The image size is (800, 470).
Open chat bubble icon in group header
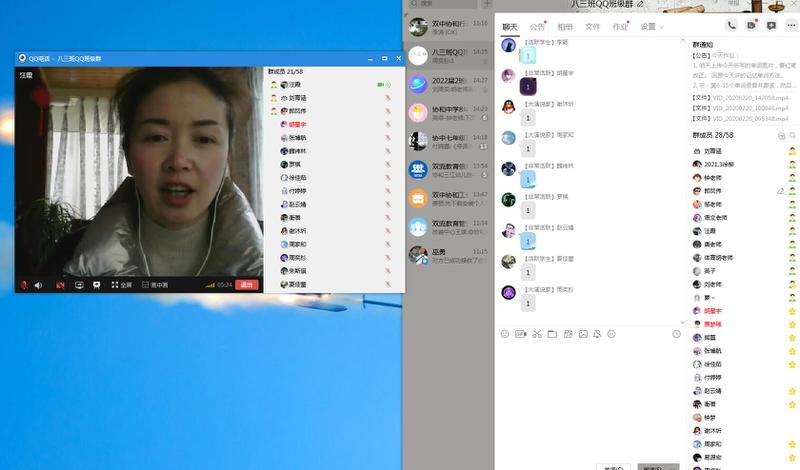coord(771,25)
